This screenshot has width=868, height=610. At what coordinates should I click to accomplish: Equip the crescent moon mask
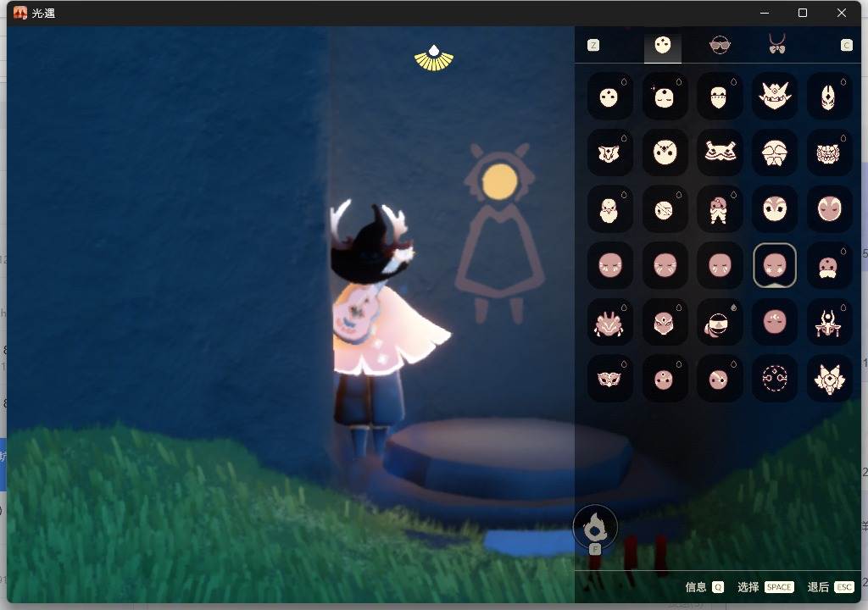click(774, 322)
